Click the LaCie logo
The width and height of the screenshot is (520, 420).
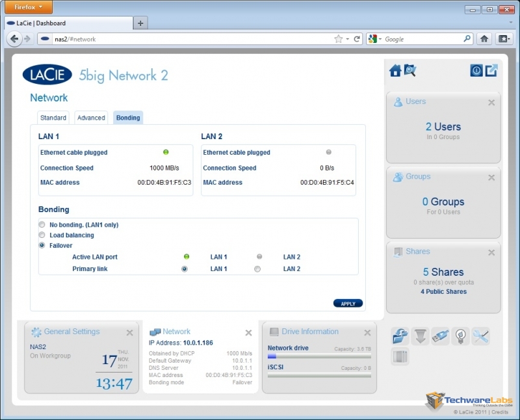coord(47,74)
